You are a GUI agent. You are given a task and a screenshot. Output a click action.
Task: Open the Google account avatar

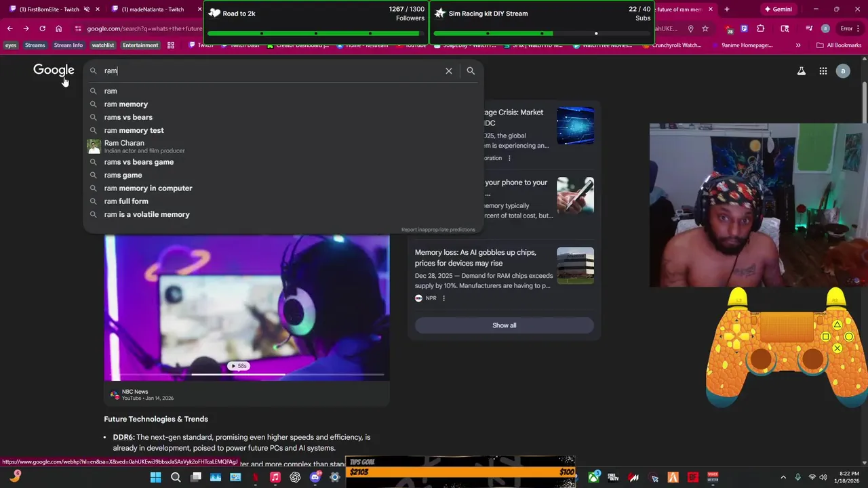[843, 70]
